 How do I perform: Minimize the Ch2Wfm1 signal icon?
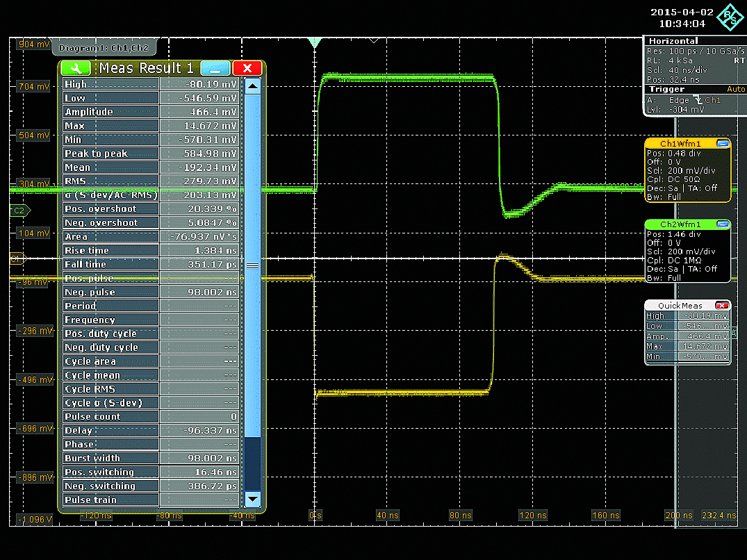[723, 224]
